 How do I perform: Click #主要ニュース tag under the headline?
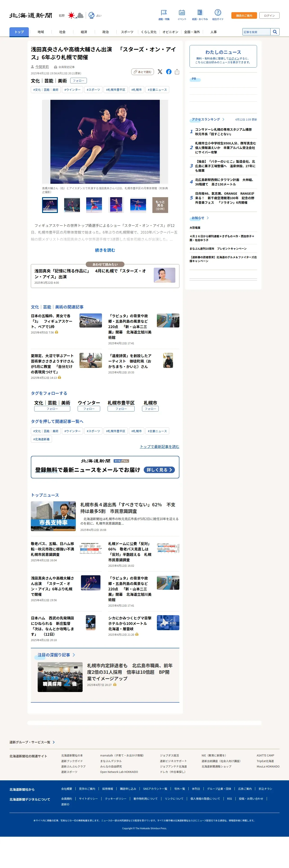coord(157,90)
